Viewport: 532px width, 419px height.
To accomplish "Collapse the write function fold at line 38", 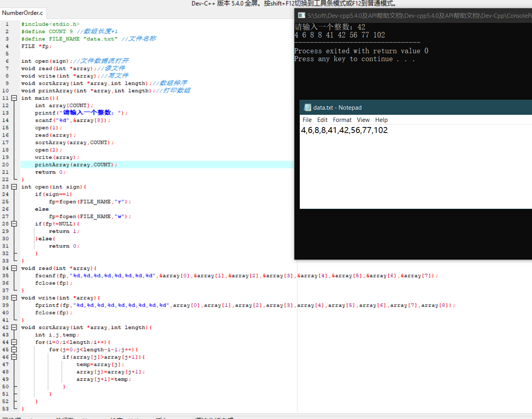I will (x=14, y=298).
